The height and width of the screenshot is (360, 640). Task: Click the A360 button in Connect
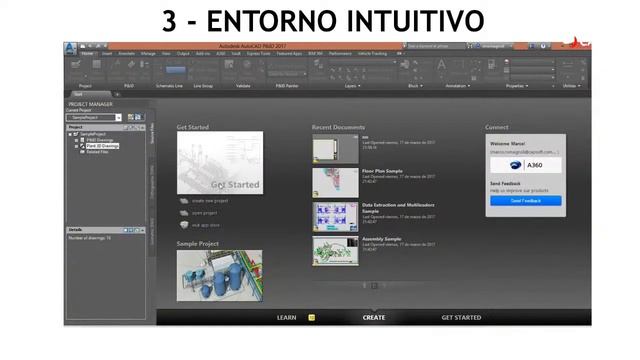click(526, 165)
